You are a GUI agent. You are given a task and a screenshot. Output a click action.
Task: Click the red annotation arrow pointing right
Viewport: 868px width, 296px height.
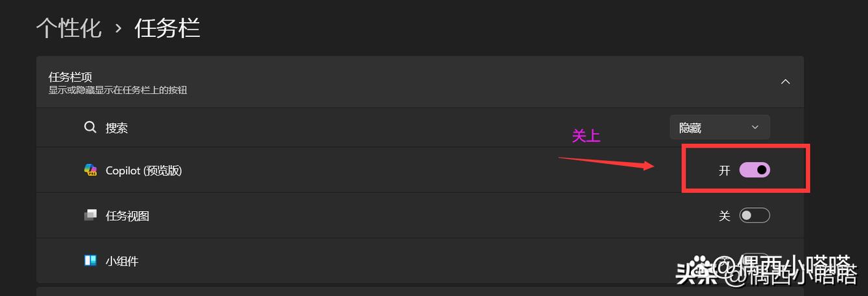606,163
